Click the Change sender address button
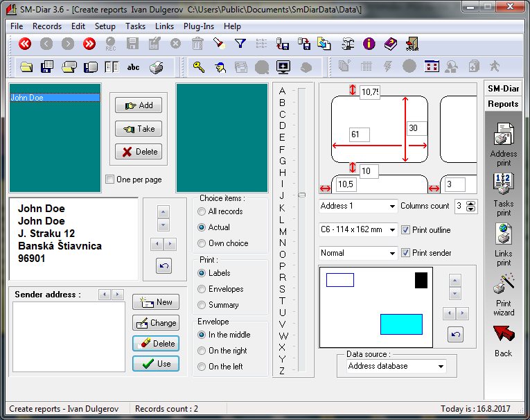The width and height of the screenshot is (530, 420). coord(156,323)
